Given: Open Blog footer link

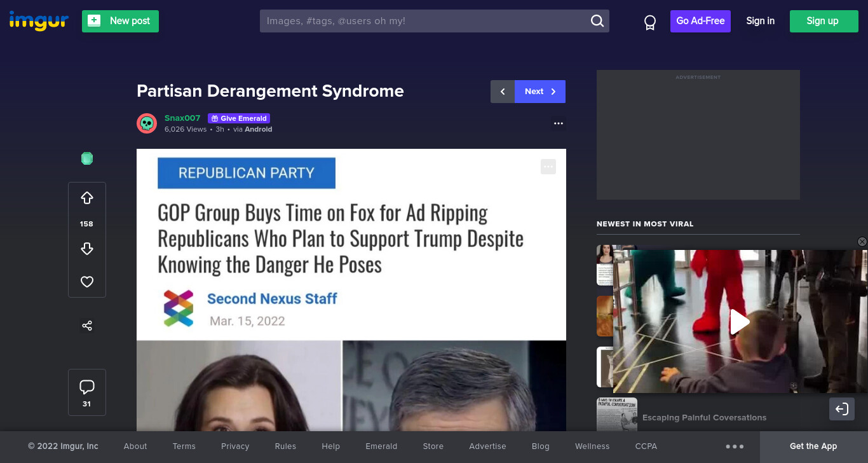Looking at the screenshot, I should (x=541, y=446).
